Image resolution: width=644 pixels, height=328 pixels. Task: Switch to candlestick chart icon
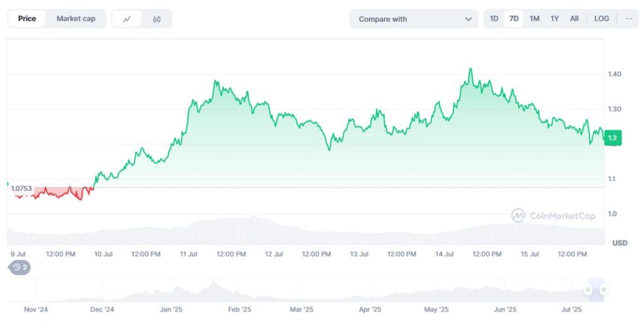[157, 19]
